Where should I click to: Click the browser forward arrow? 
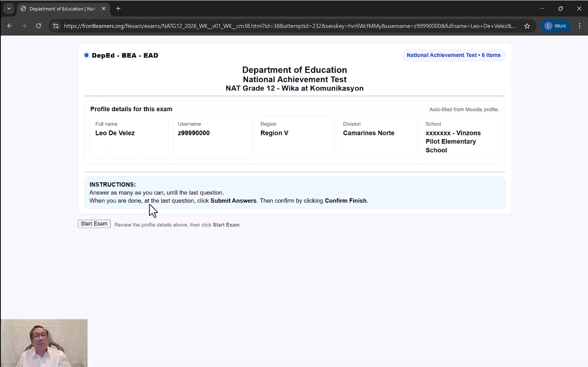(x=24, y=26)
